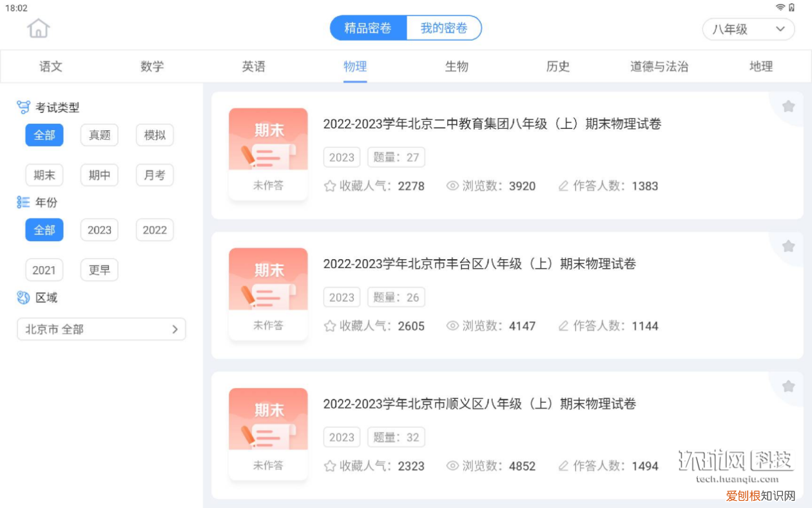Open the 顺义区 八年级 期末物理试卷

479,404
